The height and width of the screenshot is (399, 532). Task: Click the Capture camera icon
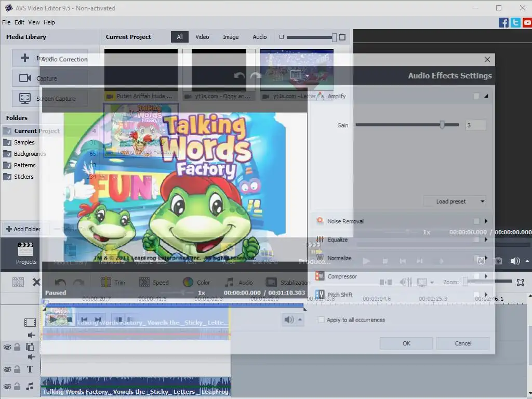25,78
